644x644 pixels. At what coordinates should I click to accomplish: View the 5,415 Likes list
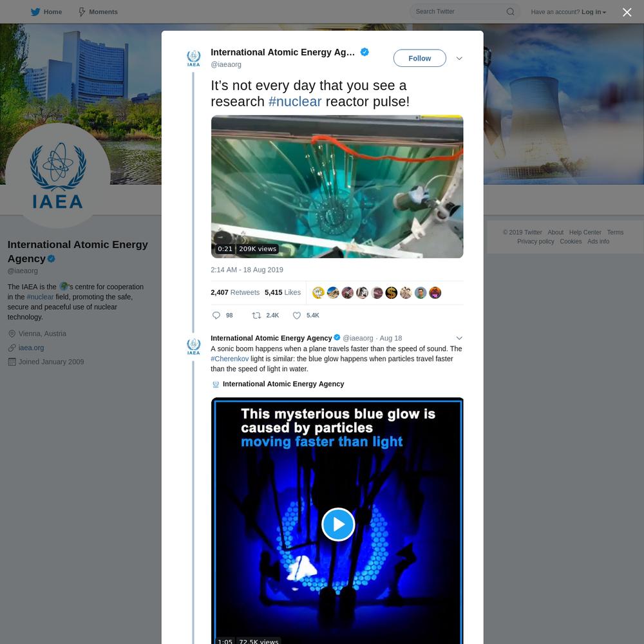[x=283, y=292]
